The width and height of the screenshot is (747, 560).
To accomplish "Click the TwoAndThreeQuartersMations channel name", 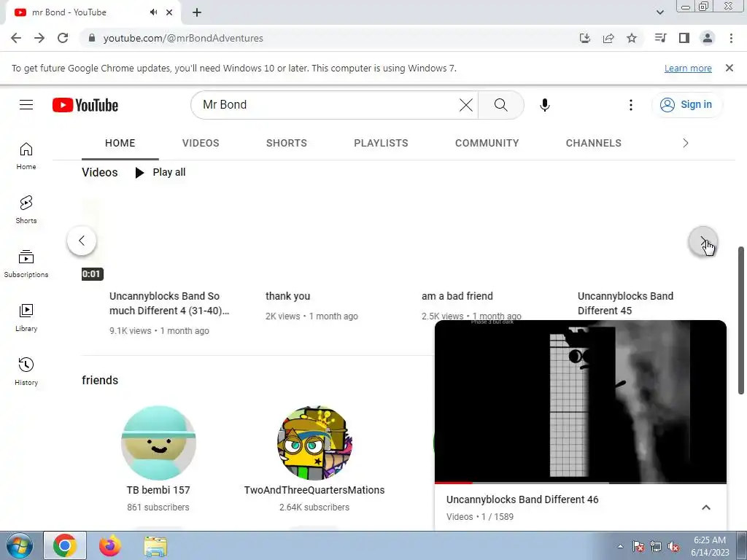I will [x=314, y=490].
